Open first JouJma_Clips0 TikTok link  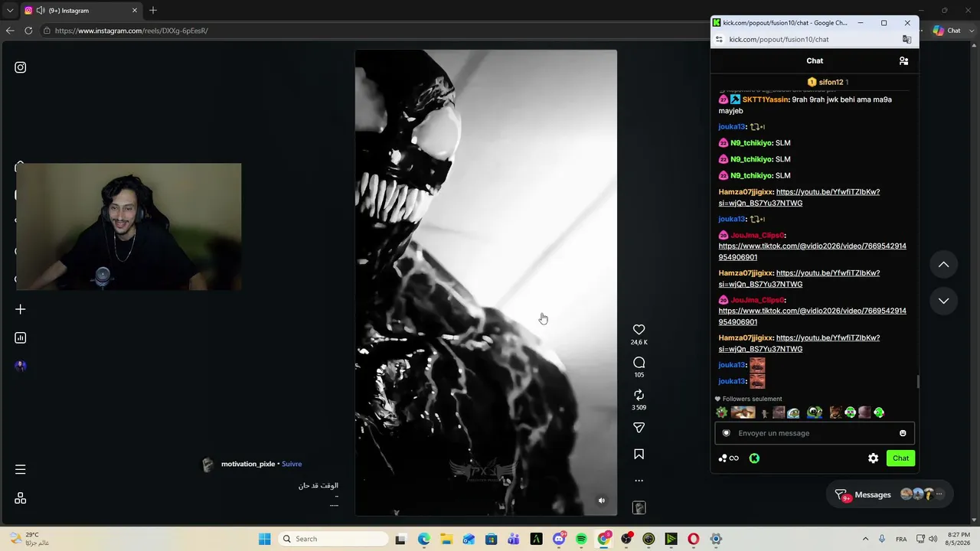(x=812, y=252)
